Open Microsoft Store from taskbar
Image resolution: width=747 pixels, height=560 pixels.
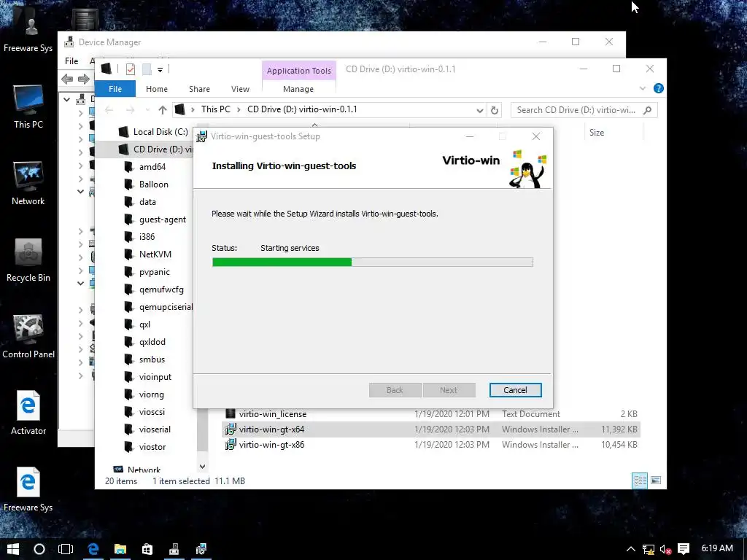147,549
